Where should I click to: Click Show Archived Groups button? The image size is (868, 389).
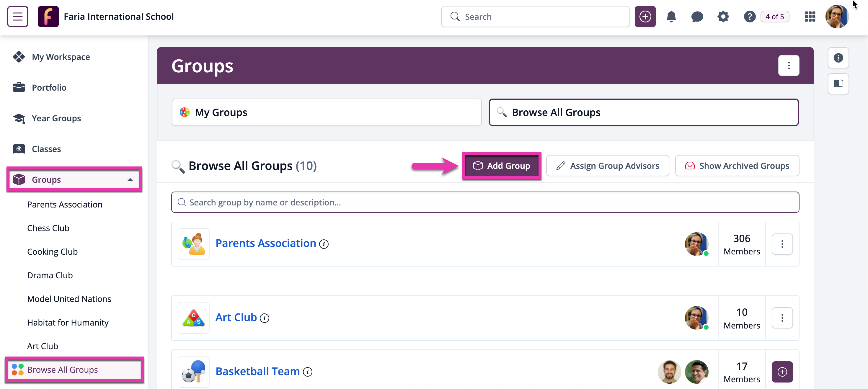click(x=737, y=165)
